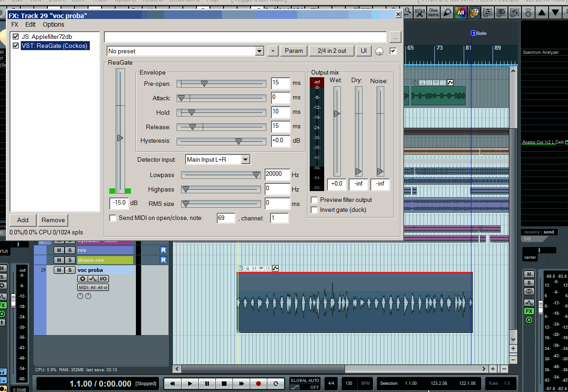Open the Options menu in FX window
Screen dimensions: 568x392
coord(53,24)
